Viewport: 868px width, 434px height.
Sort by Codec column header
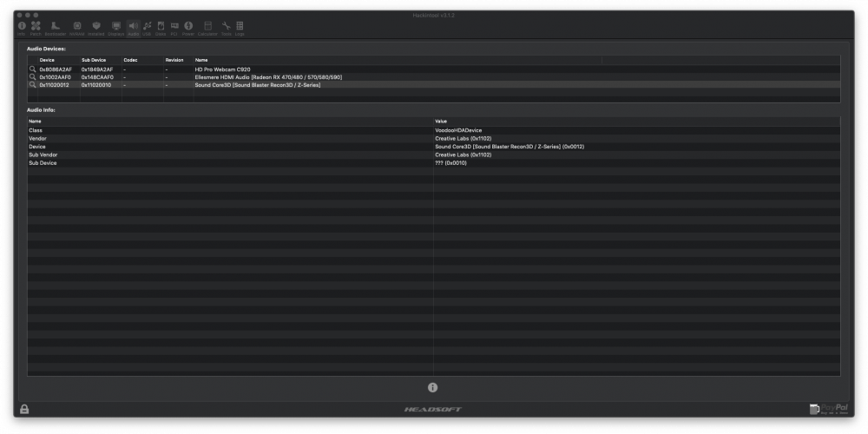click(x=142, y=60)
